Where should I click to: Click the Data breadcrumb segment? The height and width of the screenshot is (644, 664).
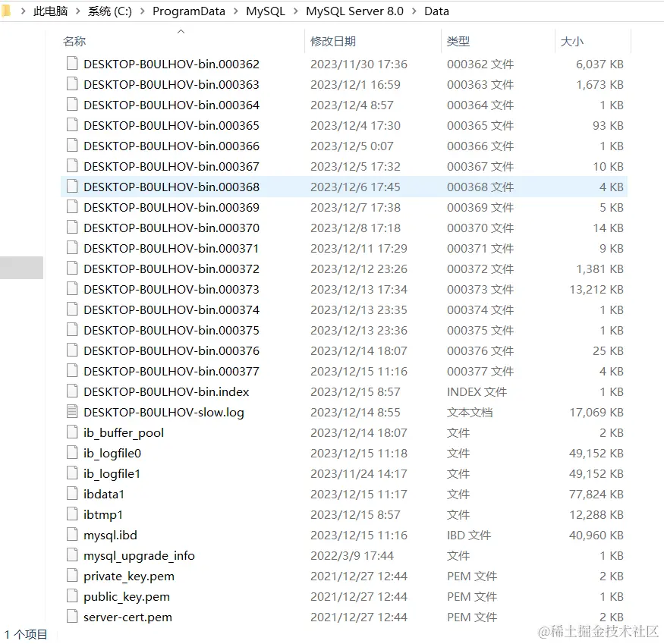(436, 11)
